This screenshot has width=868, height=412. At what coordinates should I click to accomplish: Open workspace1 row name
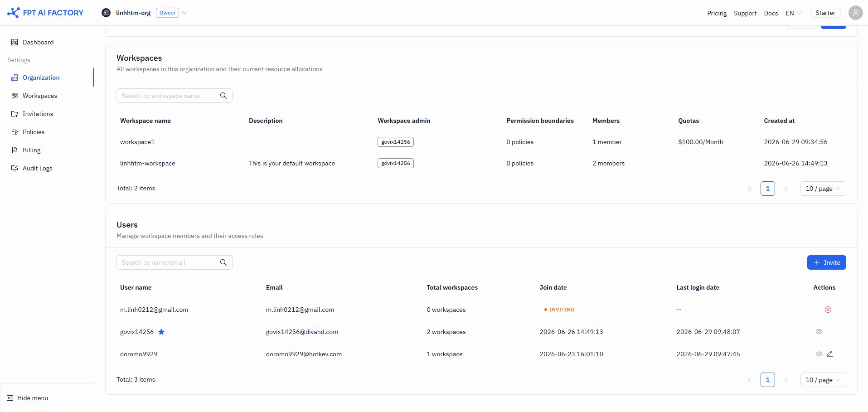pyautogui.click(x=137, y=142)
